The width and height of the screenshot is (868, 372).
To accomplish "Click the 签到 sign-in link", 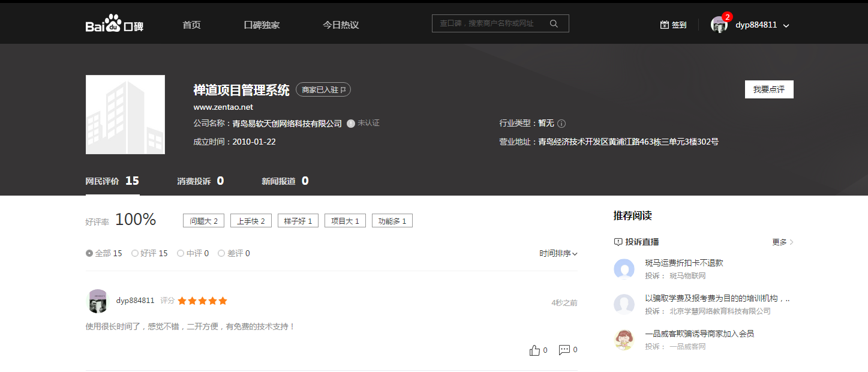I will click(679, 25).
